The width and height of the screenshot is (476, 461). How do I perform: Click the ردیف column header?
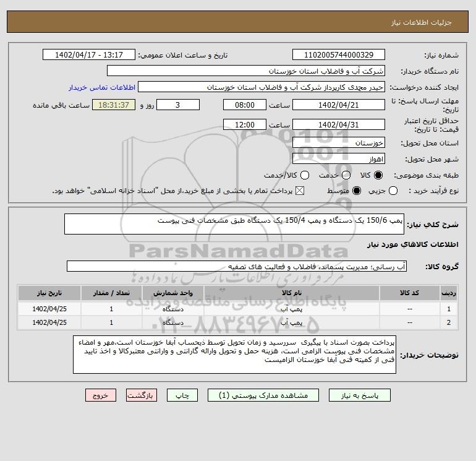pyautogui.click(x=449, y=293)
